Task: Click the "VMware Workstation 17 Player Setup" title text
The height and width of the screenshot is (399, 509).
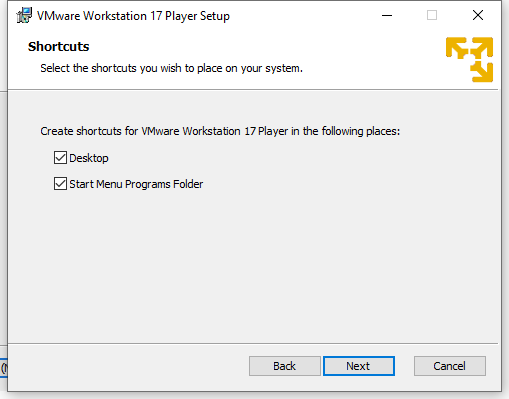Action: [133, 16]
